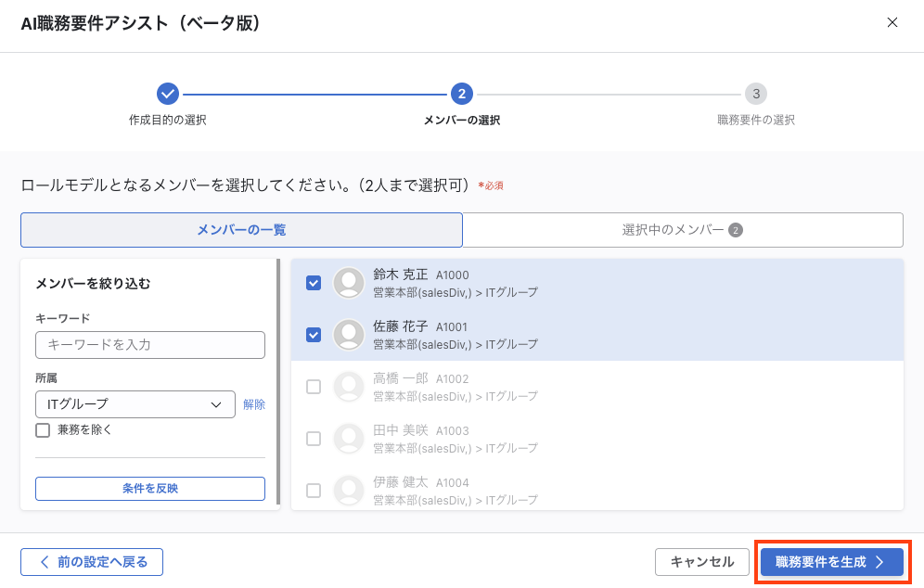
Task: Click step 2 circle for メンバーの選択
Action: click(x=461, y=94)
